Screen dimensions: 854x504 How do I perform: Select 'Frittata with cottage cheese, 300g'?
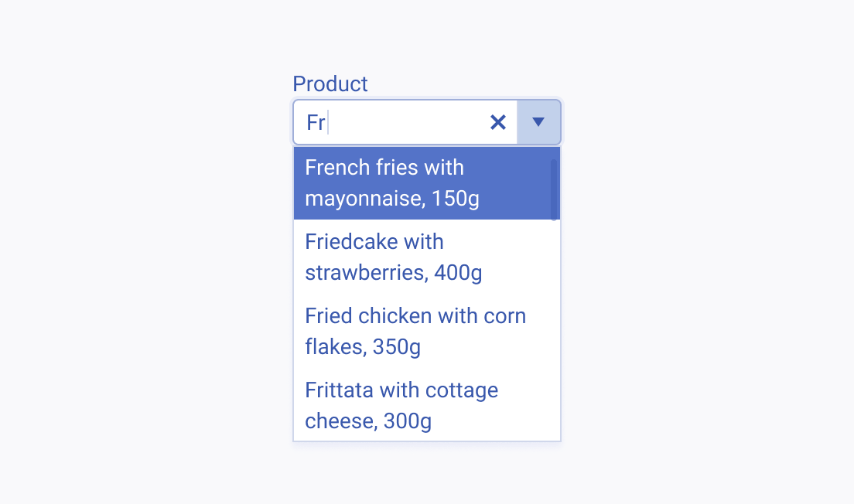[425, 405]
